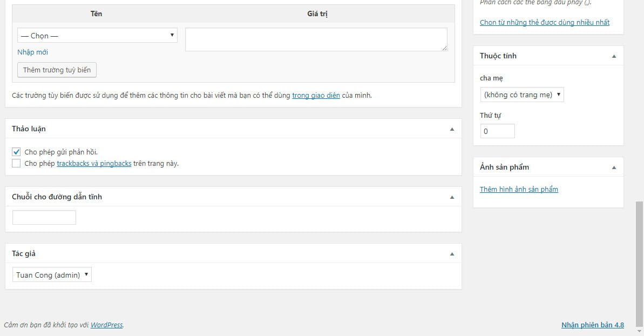Viewport: 644px width, 336px height.
Task: Collapse the Ảnh sản phẩm panel arrow
Action: [x=614, y=167]
